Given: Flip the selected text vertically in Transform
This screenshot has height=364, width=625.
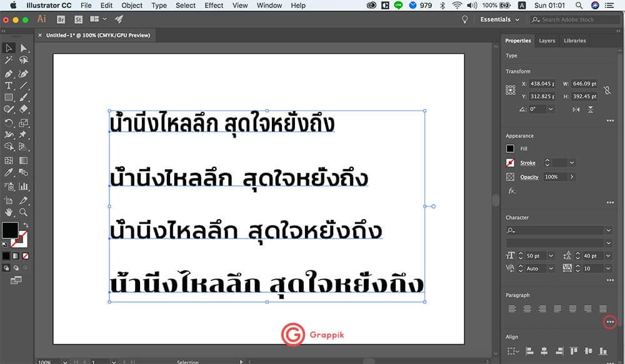Looking at the screenshot, I should (x=590, y=109).
